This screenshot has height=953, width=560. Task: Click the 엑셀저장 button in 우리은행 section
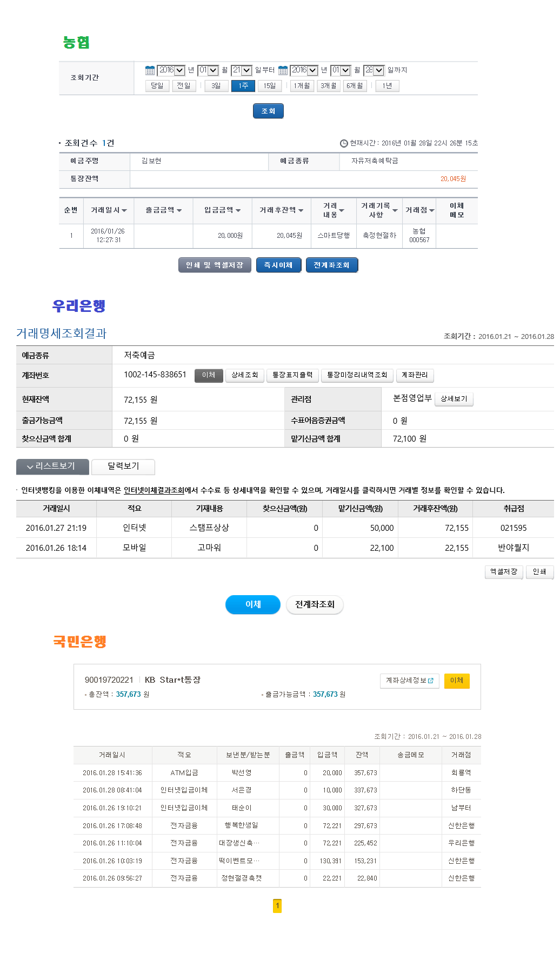click(504, 572)
